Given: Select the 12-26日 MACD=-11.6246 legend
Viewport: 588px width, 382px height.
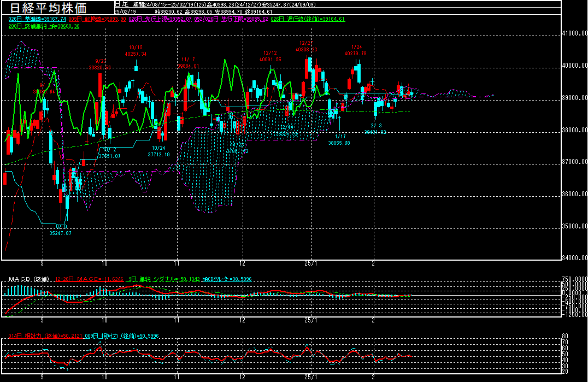Looking at the screenshot, I should pos(89,279).
